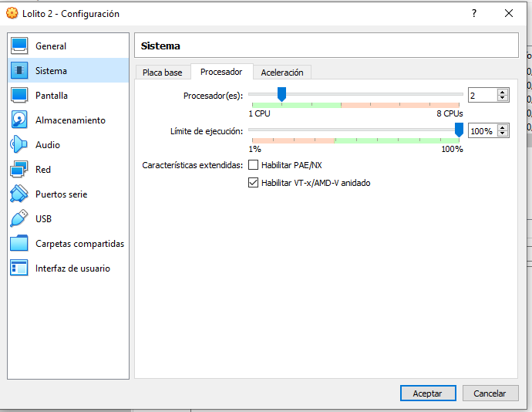This screenshot has height=412, width=532.
Task: Open Pantalla display settings icon
Action: click(x=19, y=96)
